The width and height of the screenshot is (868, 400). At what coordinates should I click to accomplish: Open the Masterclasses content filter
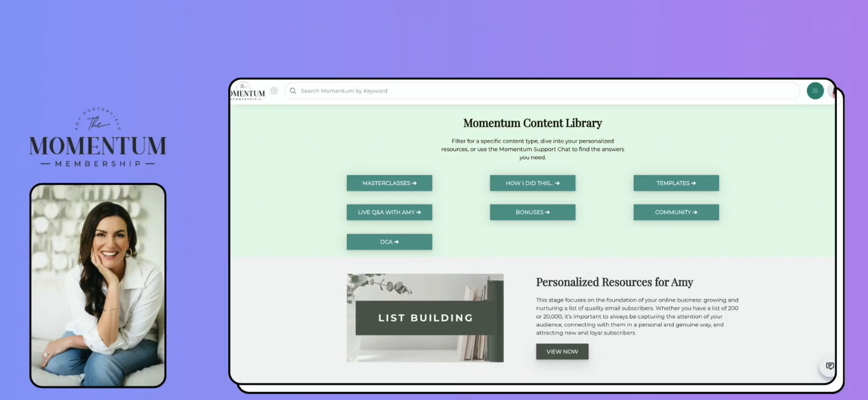click(x=389, y=183)
